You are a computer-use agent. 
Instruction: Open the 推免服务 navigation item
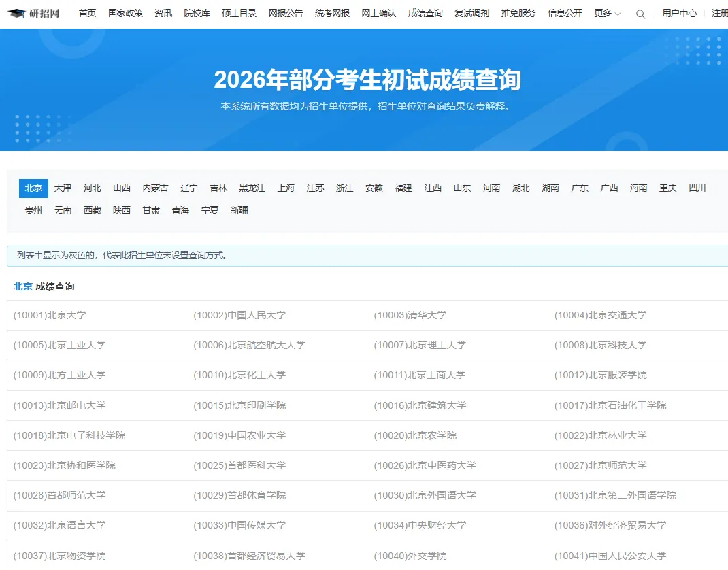518,14
